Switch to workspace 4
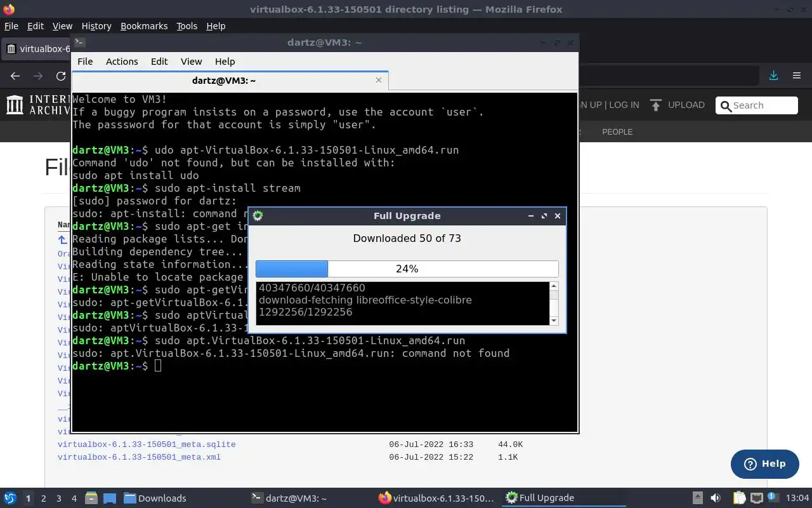 [74, 498]
